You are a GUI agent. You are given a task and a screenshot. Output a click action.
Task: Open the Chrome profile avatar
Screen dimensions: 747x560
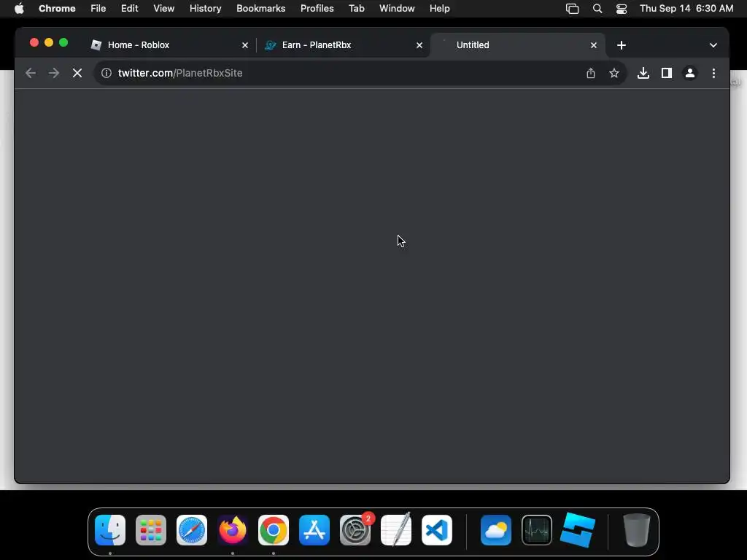690,73
